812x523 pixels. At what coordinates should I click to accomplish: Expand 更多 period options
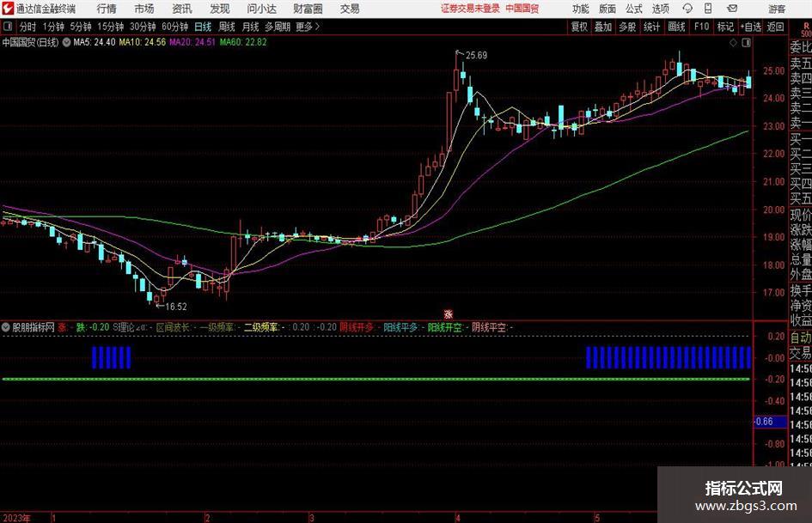coord(308,27)
